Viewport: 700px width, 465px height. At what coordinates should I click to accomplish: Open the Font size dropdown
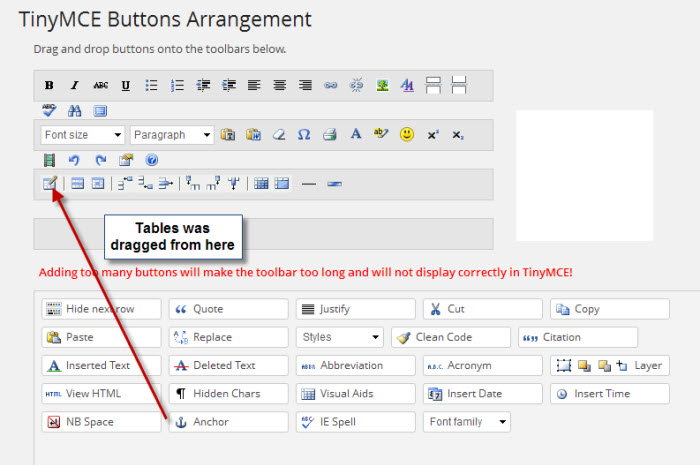tap(83, 135)
